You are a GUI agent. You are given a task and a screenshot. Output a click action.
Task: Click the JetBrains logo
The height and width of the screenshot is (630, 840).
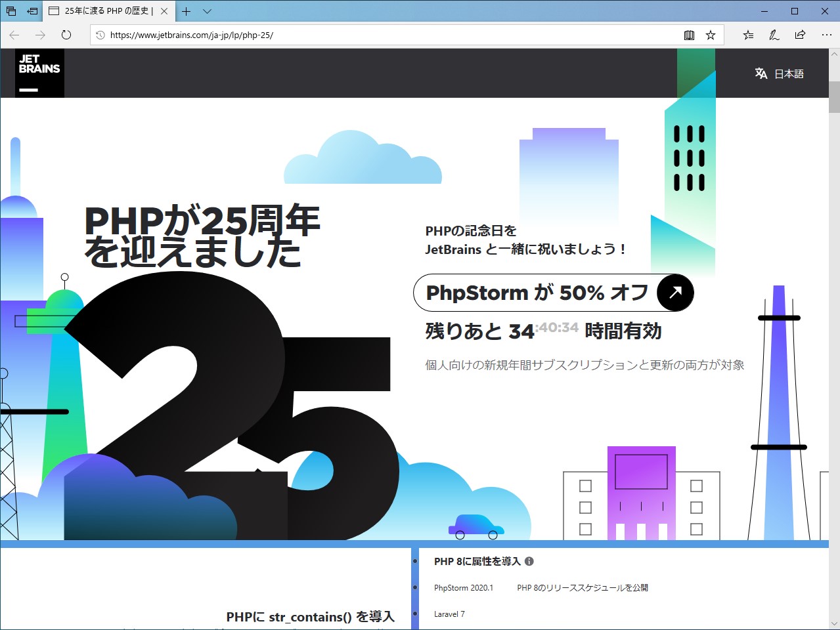[x=38, y=73]
